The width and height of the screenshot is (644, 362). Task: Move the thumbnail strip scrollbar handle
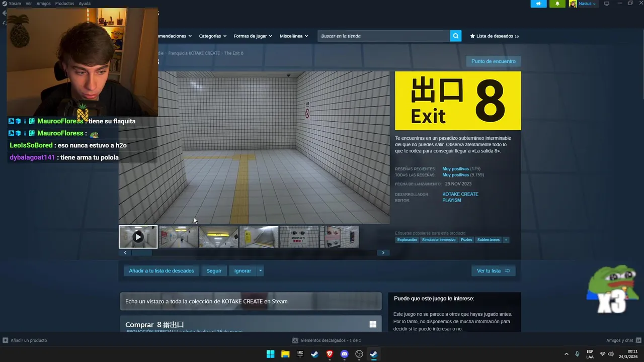click(142, 253)
